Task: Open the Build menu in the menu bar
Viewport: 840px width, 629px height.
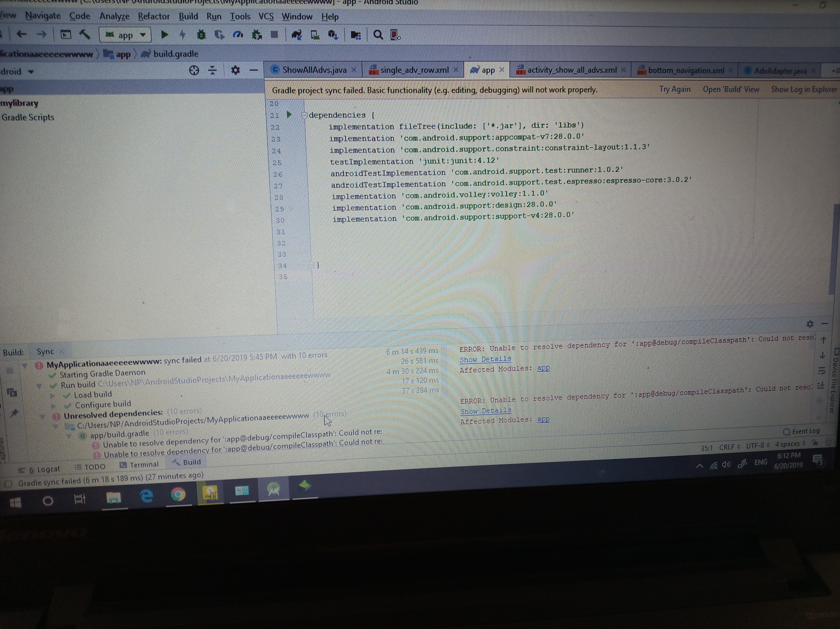Action: pos(188,16)
